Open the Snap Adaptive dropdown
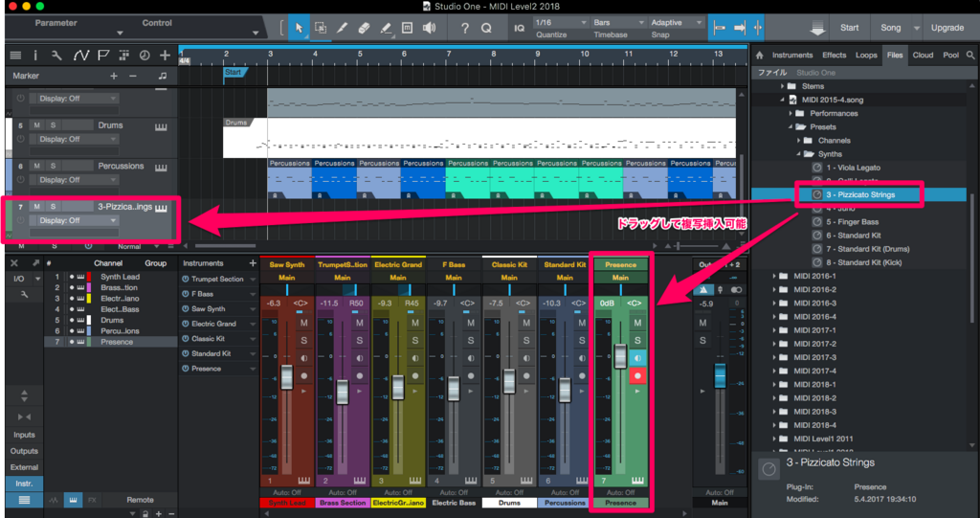 coord(677,23)
